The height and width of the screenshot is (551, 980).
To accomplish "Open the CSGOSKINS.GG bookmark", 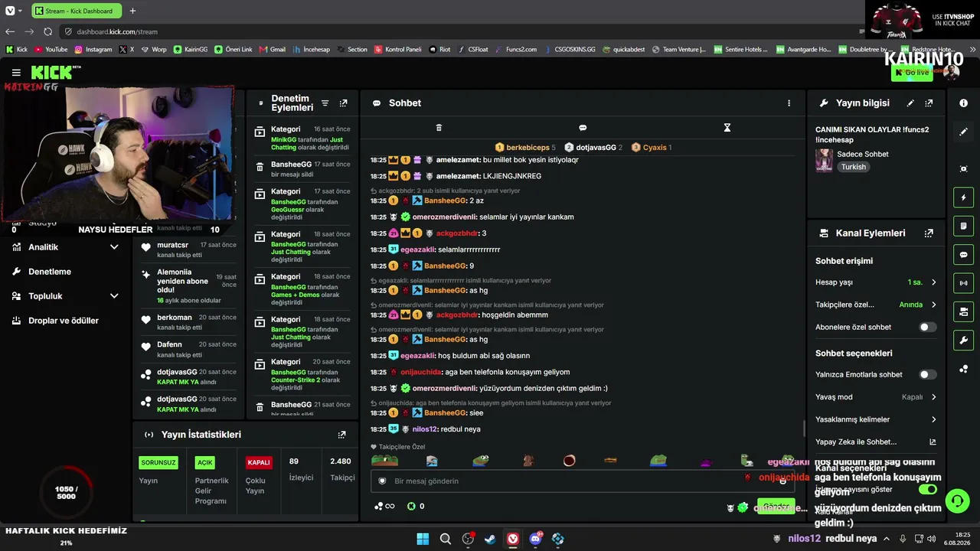I will point(569,50).
